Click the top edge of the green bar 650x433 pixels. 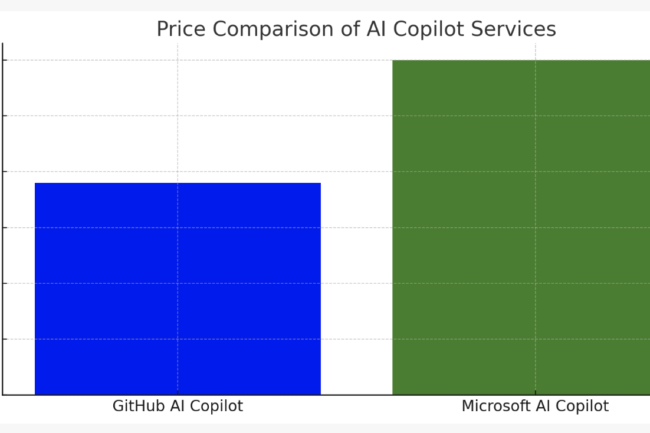coord(520,61)
